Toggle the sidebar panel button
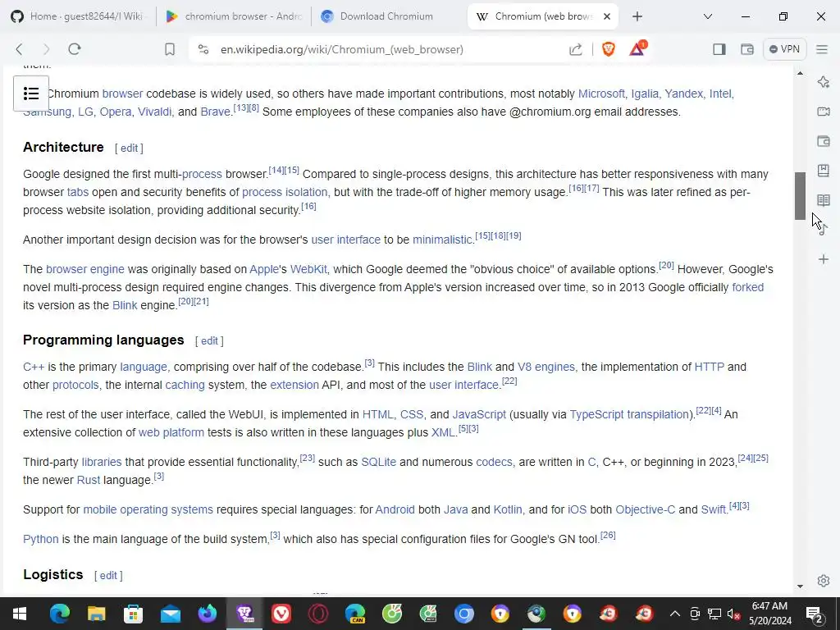The height and width of the screenshot is (630, 840). (719, 49)
